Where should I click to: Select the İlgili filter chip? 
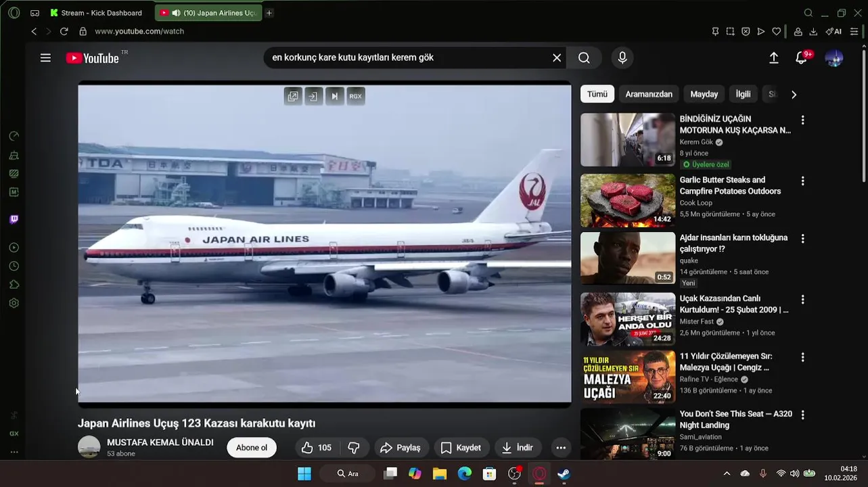click(x=744, y=94)
